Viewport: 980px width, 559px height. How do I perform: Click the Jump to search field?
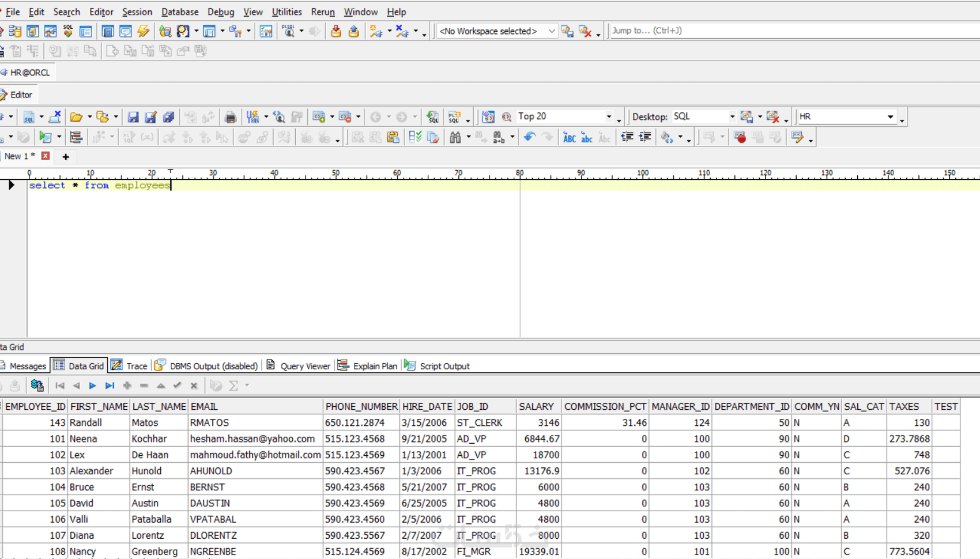[790, 31]
